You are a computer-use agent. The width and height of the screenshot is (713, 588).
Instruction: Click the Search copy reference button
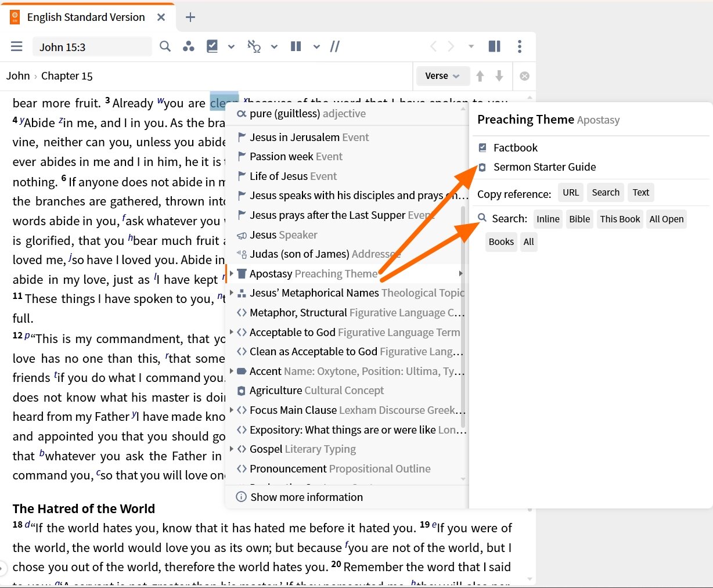point(606,193)
